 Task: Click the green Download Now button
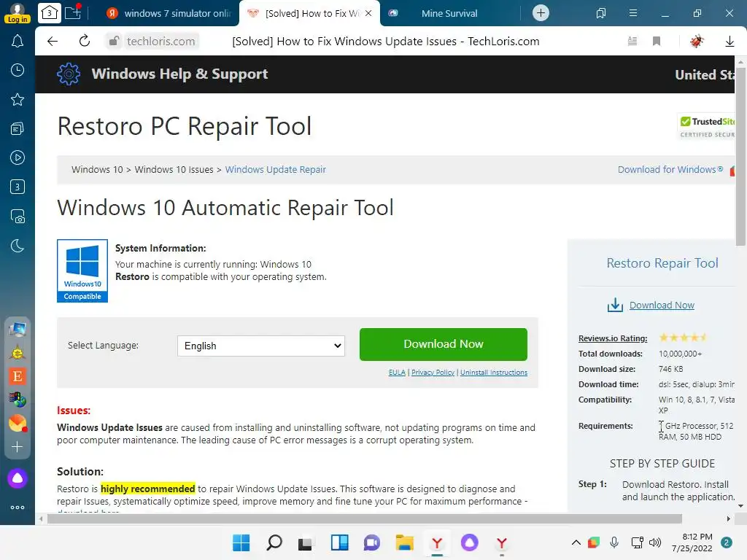(443, 344)
